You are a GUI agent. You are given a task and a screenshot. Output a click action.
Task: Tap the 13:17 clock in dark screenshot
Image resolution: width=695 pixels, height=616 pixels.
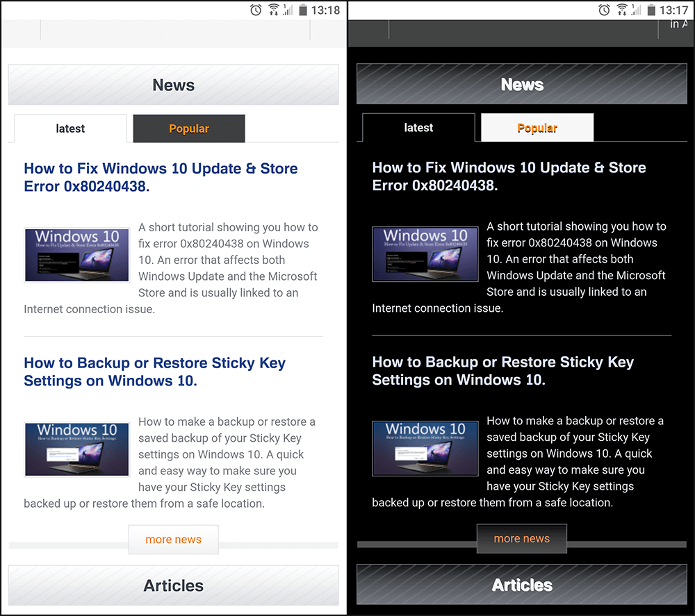coord(673,10)
